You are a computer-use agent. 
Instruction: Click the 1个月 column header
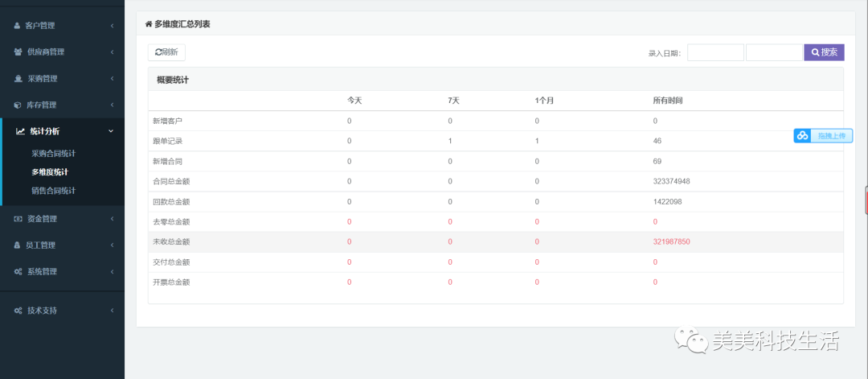[x=545, y=101]
